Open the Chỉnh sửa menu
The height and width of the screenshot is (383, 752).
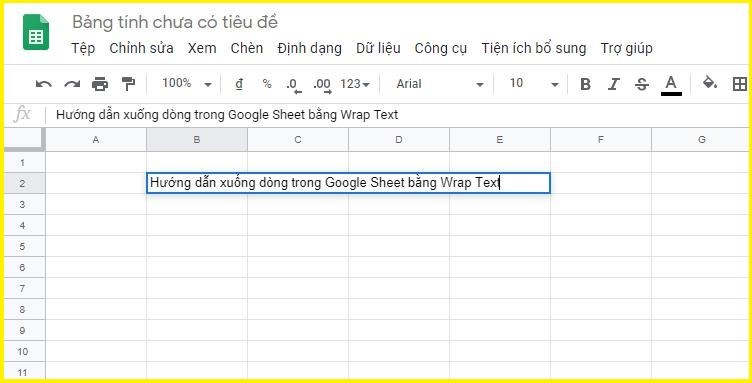(141, 48)
